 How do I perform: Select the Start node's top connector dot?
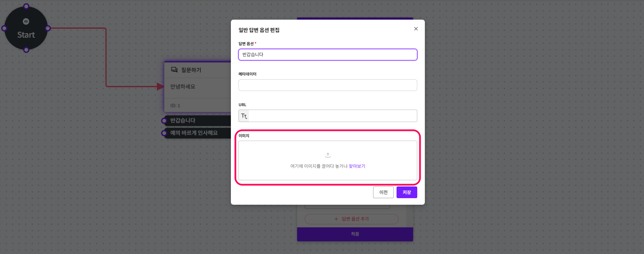click(x=26, y=7)
